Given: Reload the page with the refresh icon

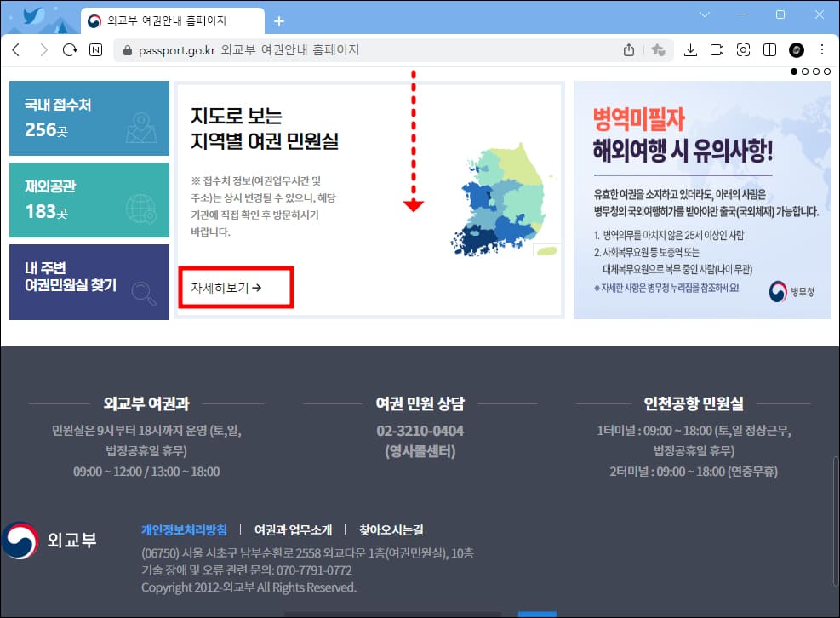Looking at the screenshot, I should click(70, 49).
